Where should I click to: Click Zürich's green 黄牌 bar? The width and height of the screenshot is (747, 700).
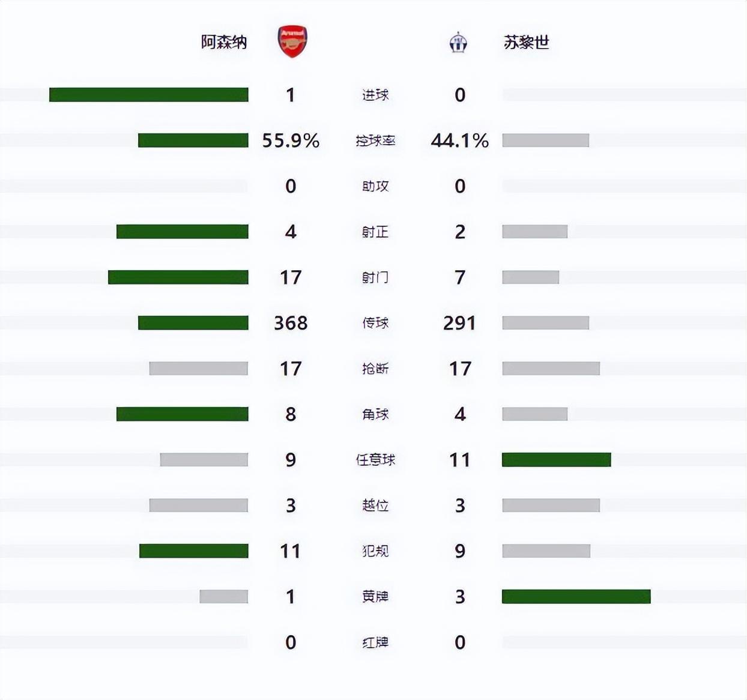[x=576, y=597]
